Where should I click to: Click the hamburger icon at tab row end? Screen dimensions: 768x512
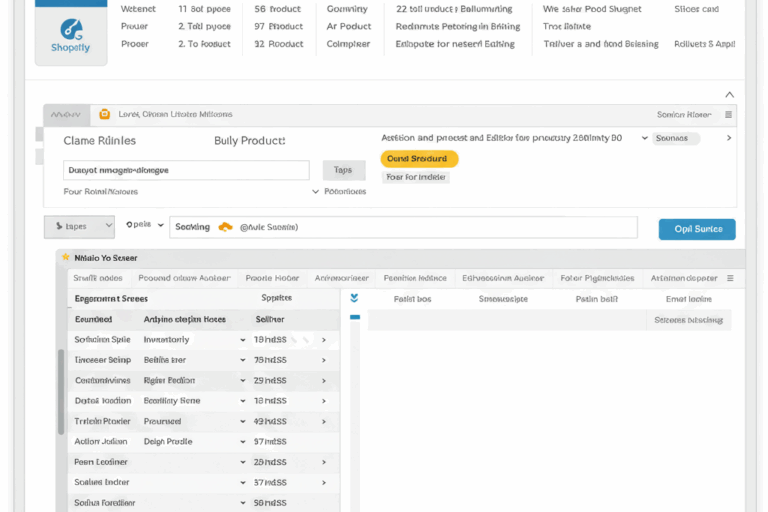[x=730, y=278]
